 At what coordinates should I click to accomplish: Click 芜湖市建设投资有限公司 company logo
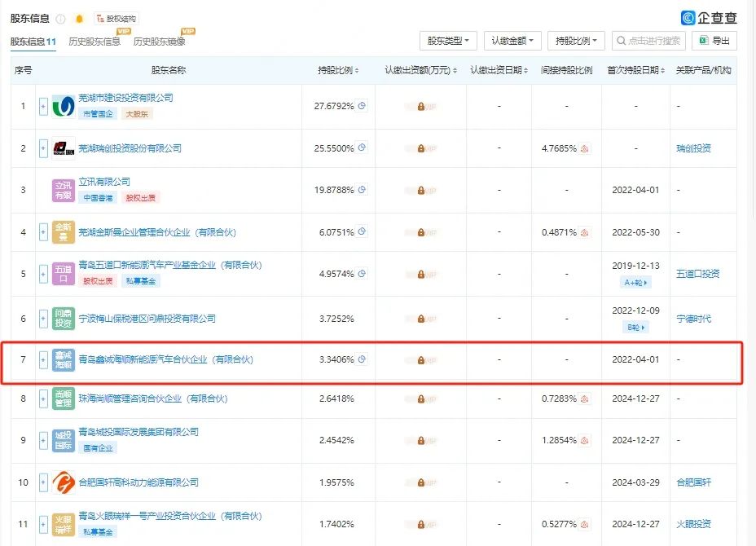click(64, 106)
